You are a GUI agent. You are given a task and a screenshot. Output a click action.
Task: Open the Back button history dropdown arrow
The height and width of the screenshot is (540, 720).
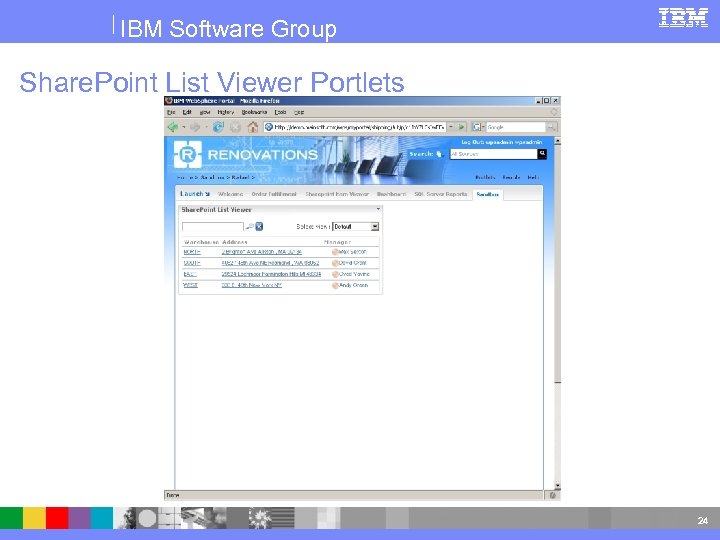pos(183,127)
